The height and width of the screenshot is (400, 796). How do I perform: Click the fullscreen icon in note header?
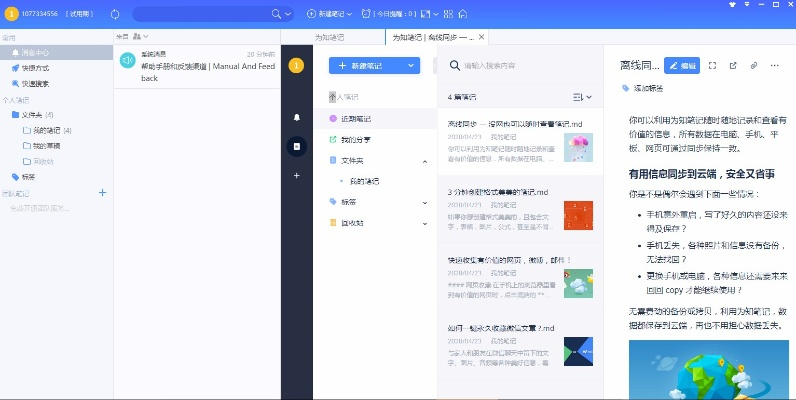pos(712,65)
